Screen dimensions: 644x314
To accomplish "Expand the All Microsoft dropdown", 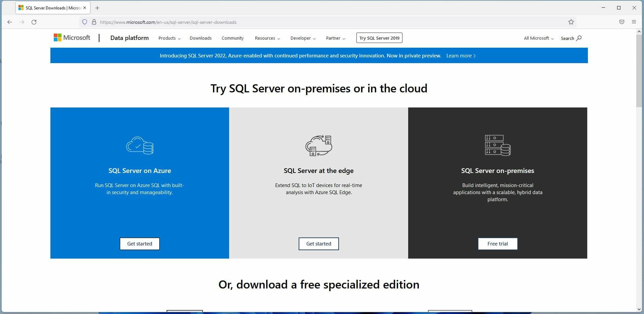I will (538, 38).
